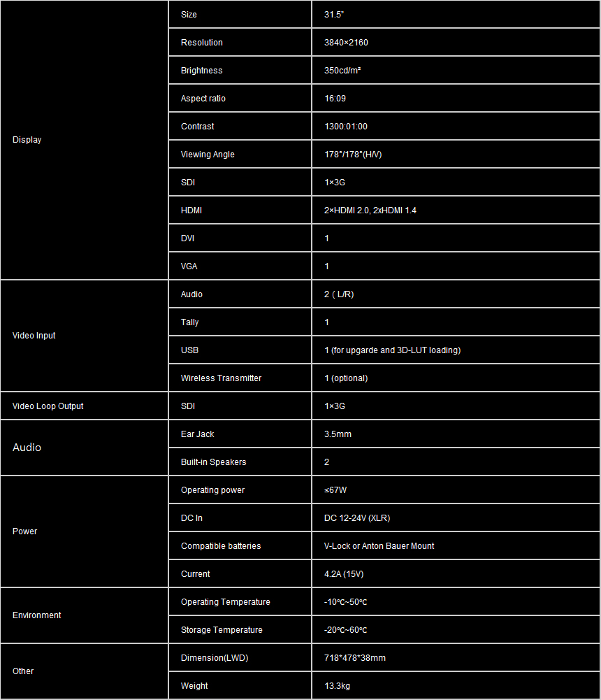Screen dimensions: 601x700
Task: Select the Brightness 350cd/m² value
Action: coord(342,71)
